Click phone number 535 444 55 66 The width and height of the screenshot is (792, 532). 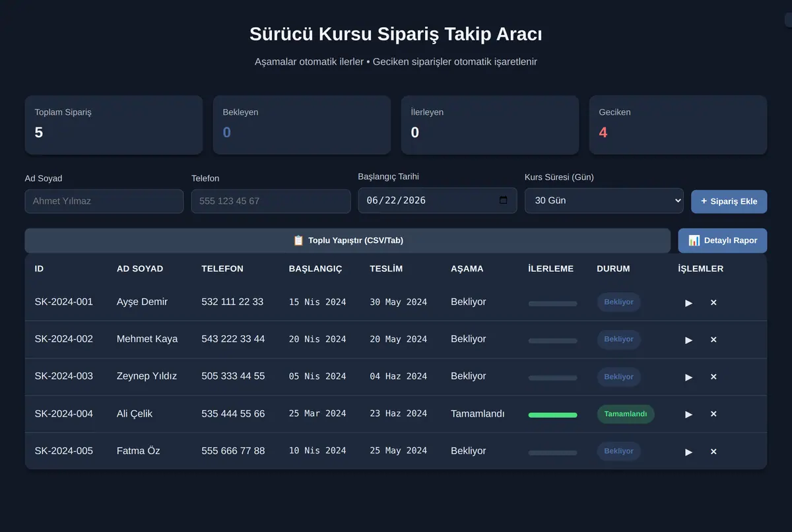(233, 414)
